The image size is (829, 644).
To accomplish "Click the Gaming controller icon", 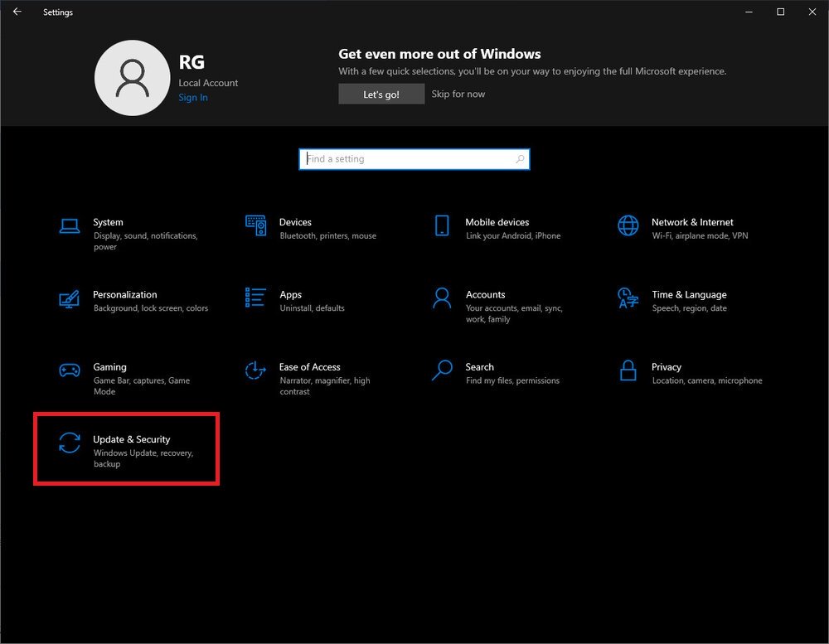I will point(70,370).
